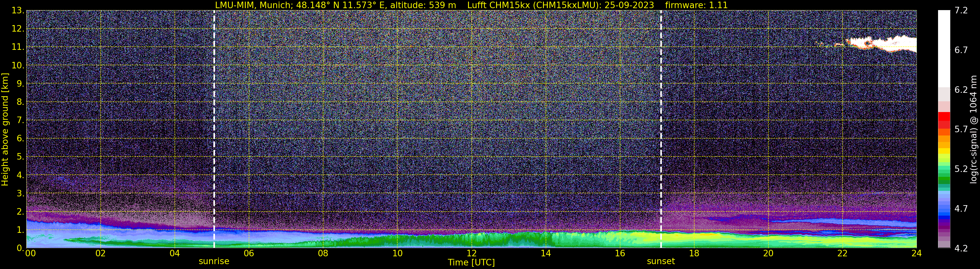Click colorbar tick value '5.7'

click(x=961, y=129)
